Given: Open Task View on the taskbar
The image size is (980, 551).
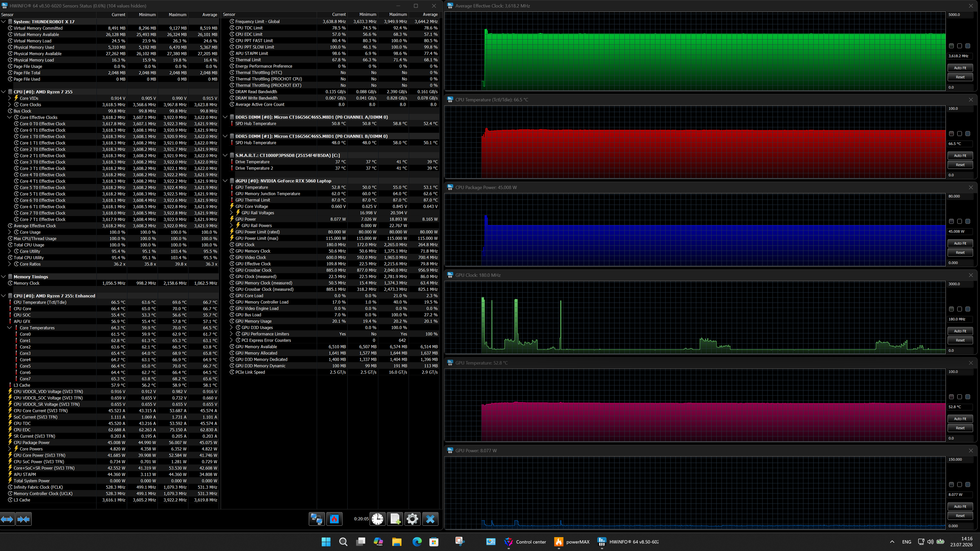Looking at the screenshot, I should [x=361, y=542].
